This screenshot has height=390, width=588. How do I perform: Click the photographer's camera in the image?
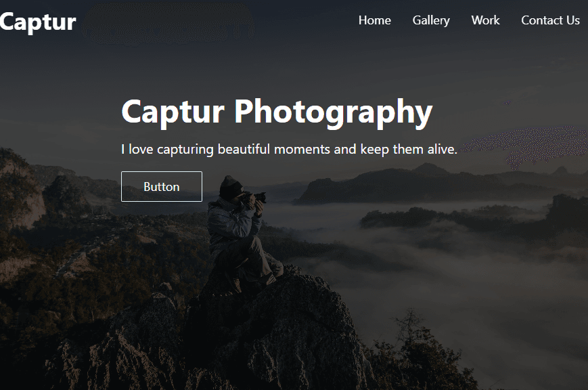(x=257, y=198)
